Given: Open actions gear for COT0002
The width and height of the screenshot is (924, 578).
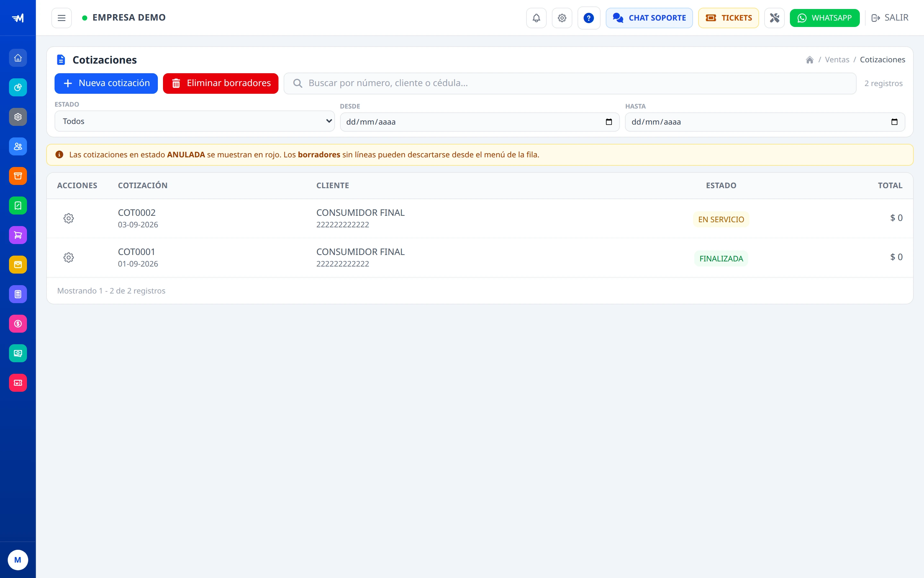Looking at the screenshot, I should click(x=69, y=218).
